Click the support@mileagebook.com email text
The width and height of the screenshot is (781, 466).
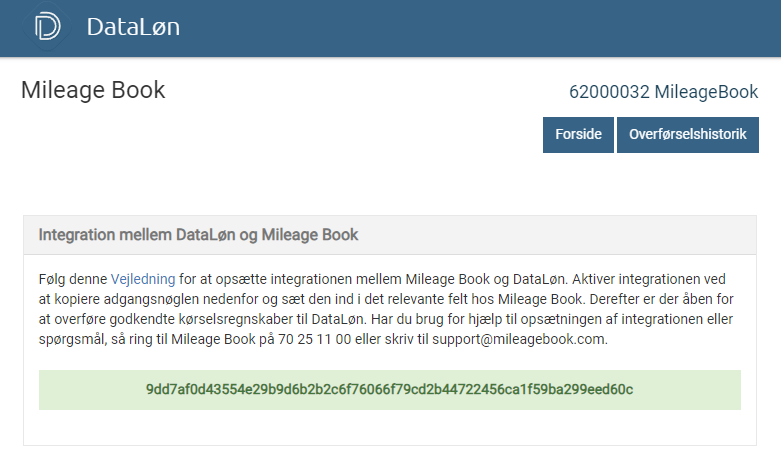click(x=519, y=339)
